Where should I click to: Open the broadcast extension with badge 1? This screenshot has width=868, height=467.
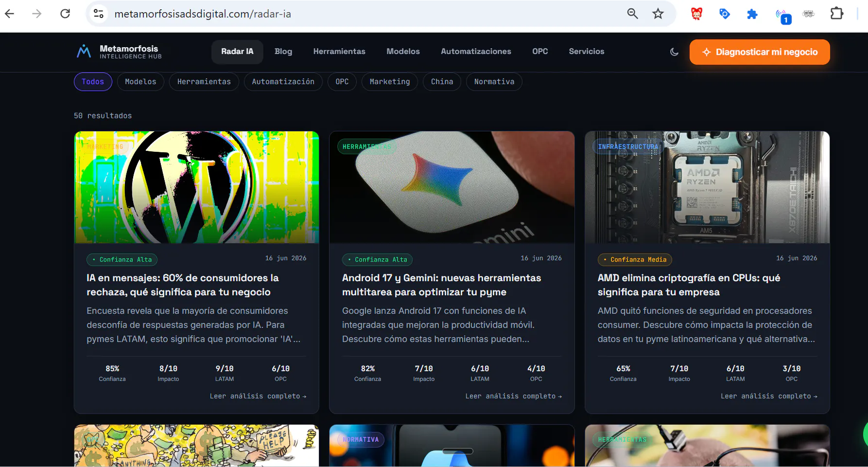[783, 16]
